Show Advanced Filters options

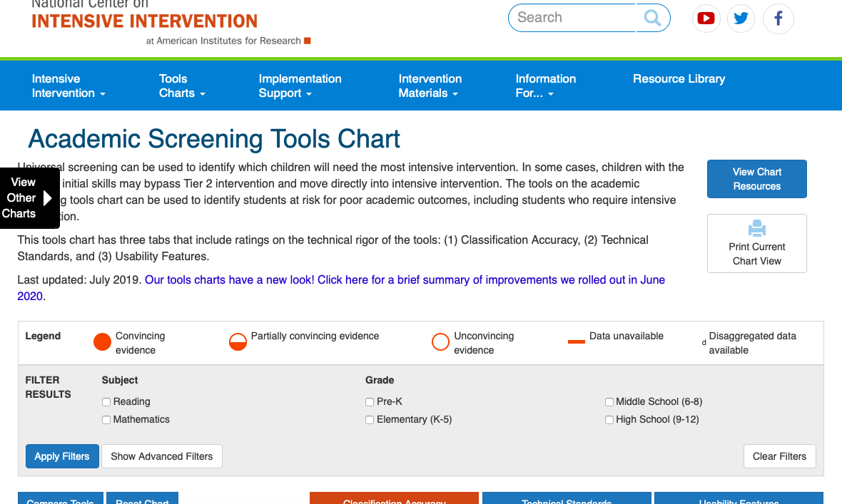162,456
